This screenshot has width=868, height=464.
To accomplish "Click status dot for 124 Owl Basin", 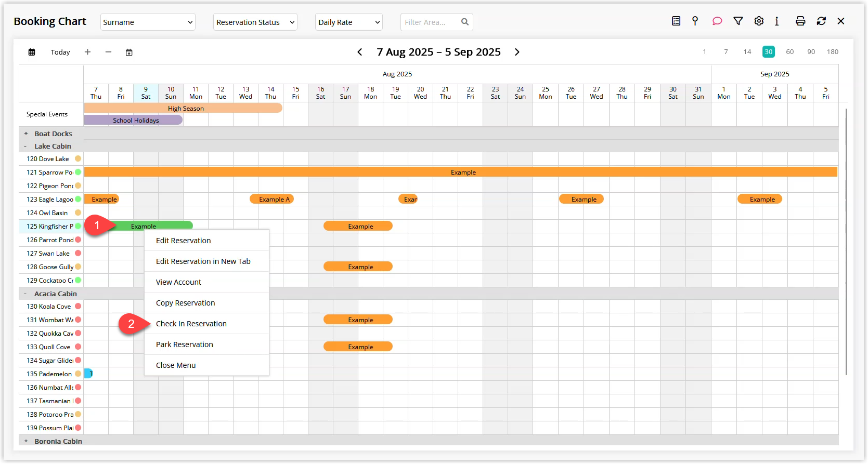I will point(78,213).
